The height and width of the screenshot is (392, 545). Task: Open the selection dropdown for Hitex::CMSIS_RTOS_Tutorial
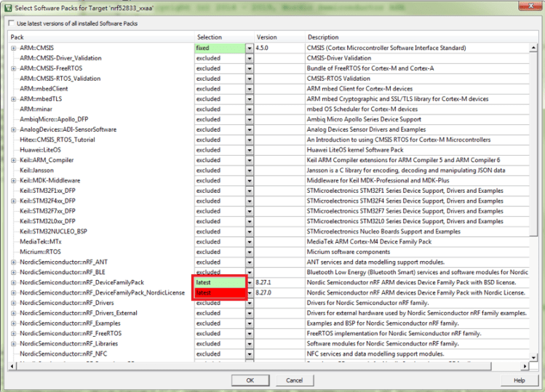[250, 140]
